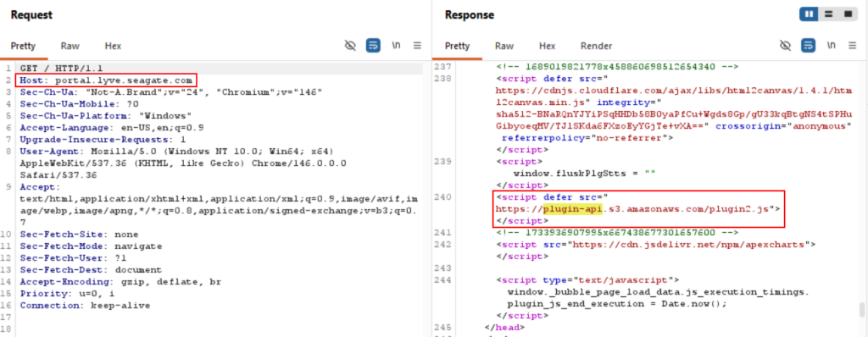The width and height of the screenshot is (868, 337).
Task: Click the closing </head> tag line
Action: (x=504, y=327)
